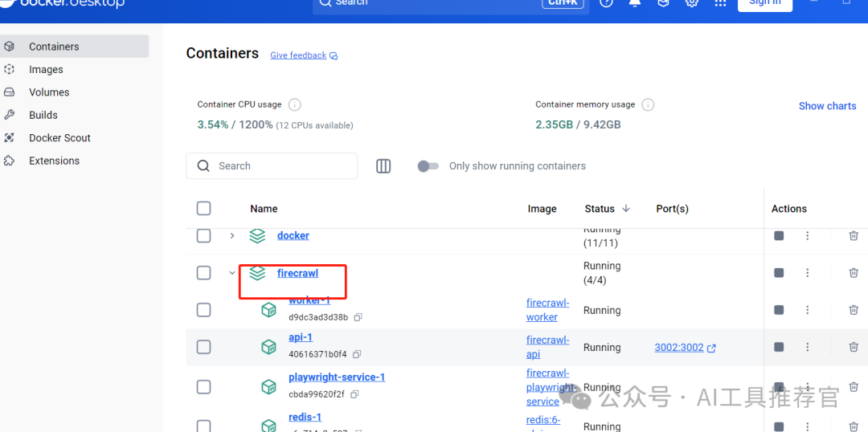Image resolution: width=868 pixels, height=432 pixels.
Task: Open the playwright-service-1 container link
Action: click(x=337, y=377)
